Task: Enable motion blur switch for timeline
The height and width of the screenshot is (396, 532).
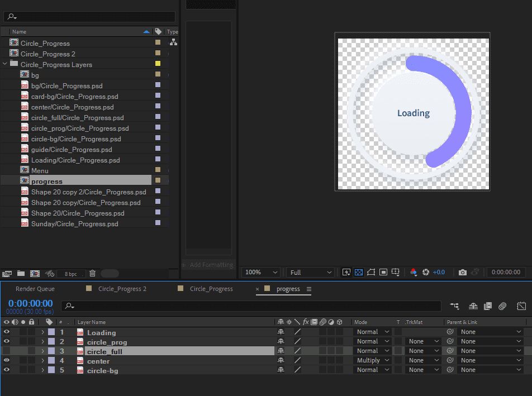Action: point(502,306)
